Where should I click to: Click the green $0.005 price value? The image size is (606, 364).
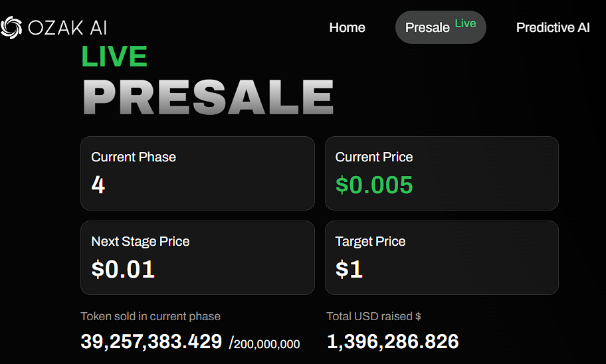click(x=374, y=185)
